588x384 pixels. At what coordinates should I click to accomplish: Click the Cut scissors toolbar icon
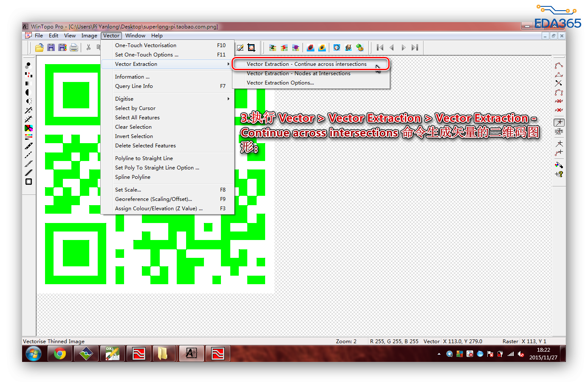point(88,48)
